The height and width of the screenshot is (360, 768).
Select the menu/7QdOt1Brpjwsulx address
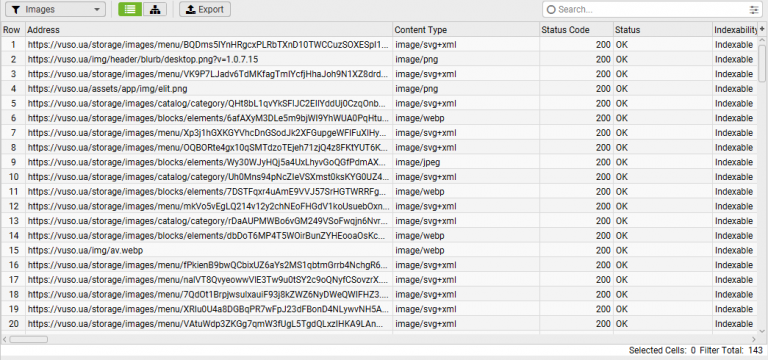[x=209, y=294]
